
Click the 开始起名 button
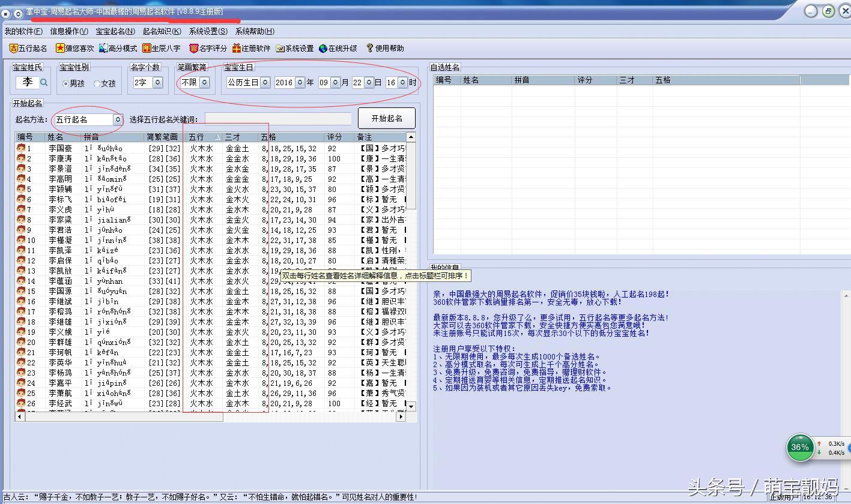(x=387, y=118)
